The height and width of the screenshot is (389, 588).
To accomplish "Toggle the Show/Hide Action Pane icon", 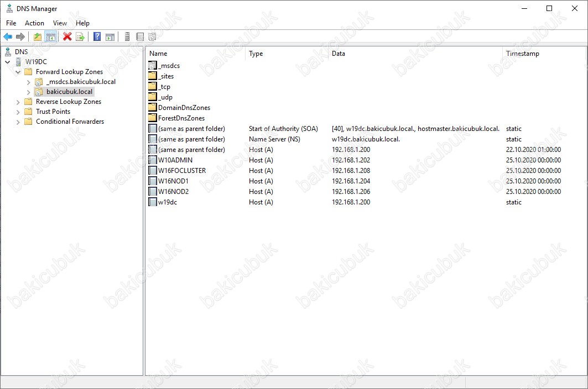I will 110,37.
